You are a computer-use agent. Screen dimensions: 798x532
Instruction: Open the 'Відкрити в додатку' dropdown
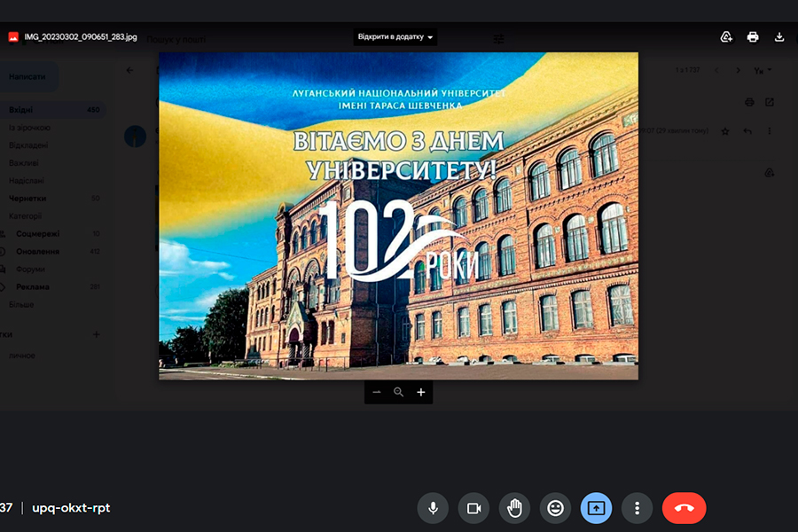point(395,36)
